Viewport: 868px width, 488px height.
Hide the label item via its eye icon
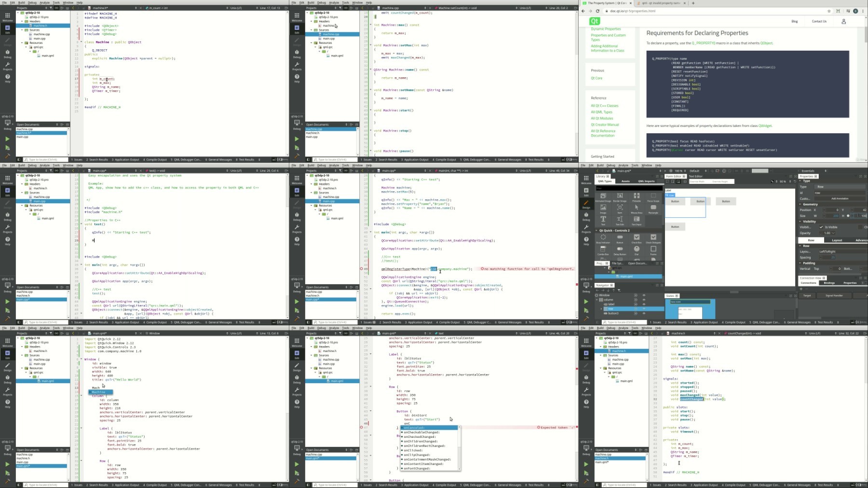[644, 304]
